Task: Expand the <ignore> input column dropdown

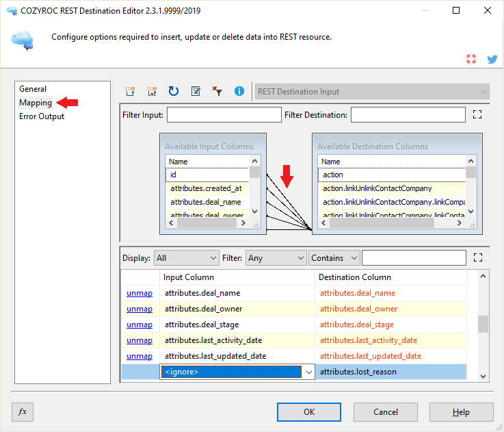Action: (308, 372)
